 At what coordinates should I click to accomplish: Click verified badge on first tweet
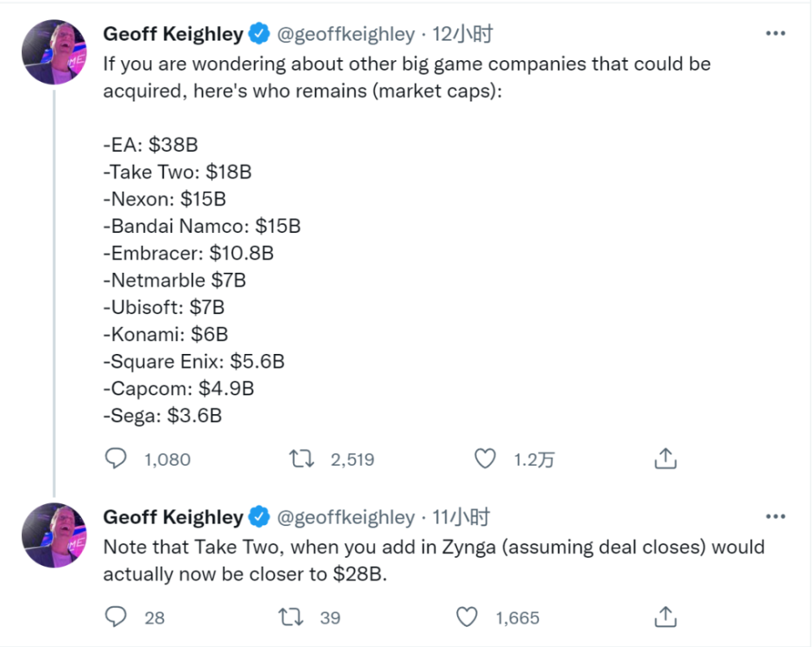[x=259, y=34]
